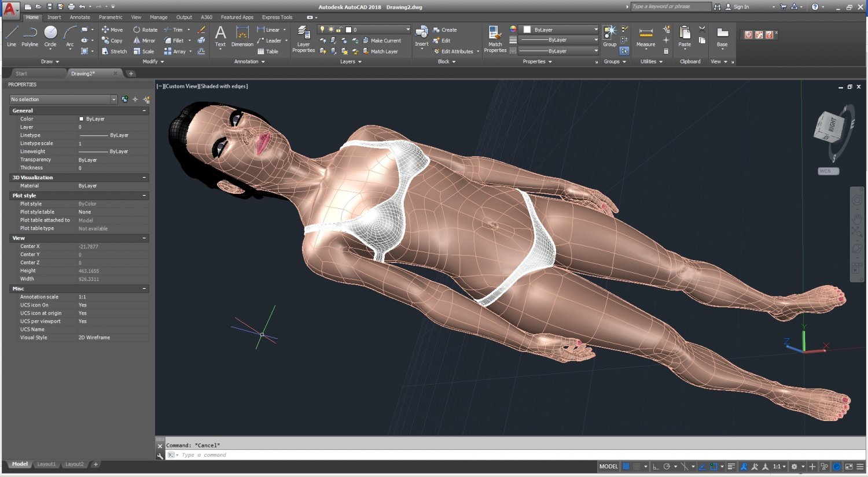This screenshot has height=477, width=868.
Task: Toggle Clean Screen in status bar
Action: coord(849,467)
